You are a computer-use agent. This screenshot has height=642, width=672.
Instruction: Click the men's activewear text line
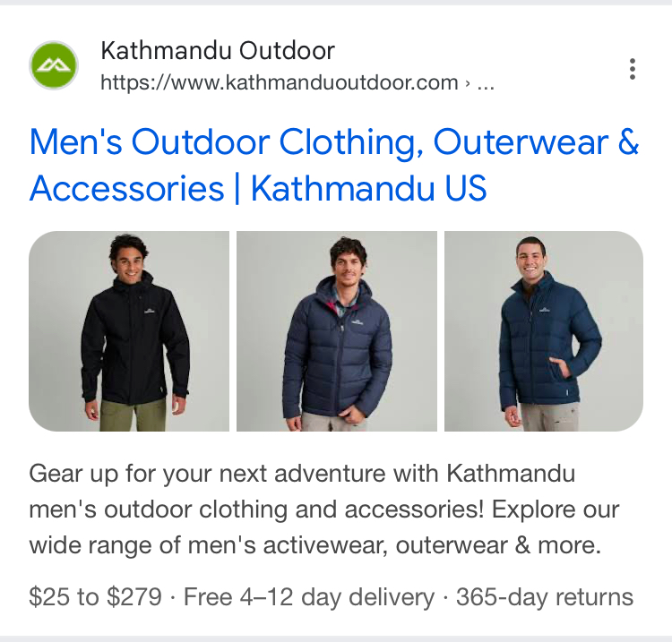click(315, 545)
